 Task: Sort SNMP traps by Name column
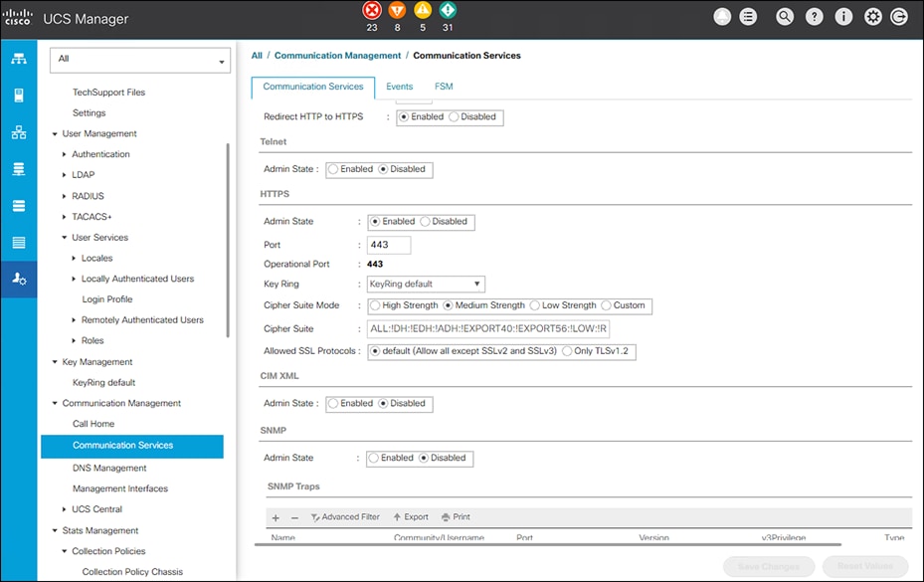pyautogui.click(x=283, y=538)
